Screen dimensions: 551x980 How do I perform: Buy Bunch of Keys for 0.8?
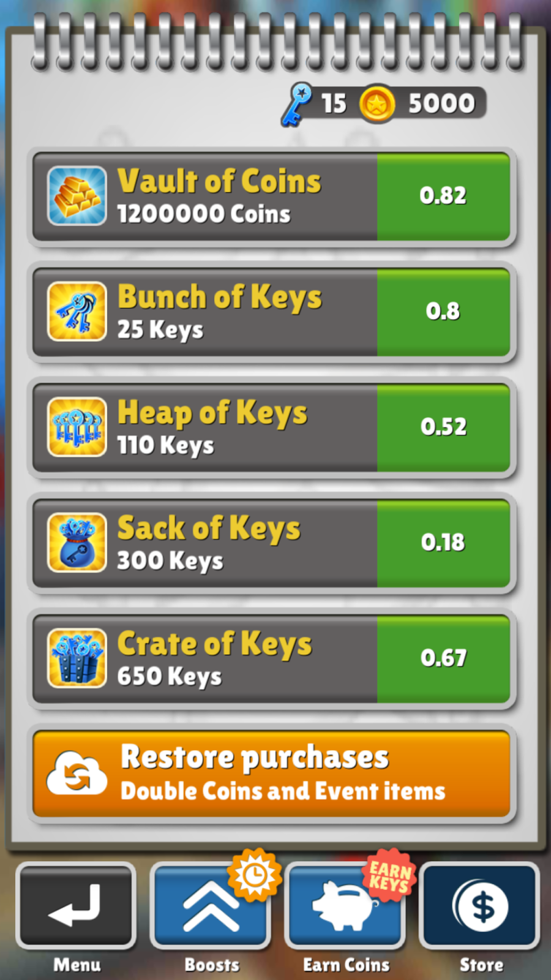[x=443, y=311]
